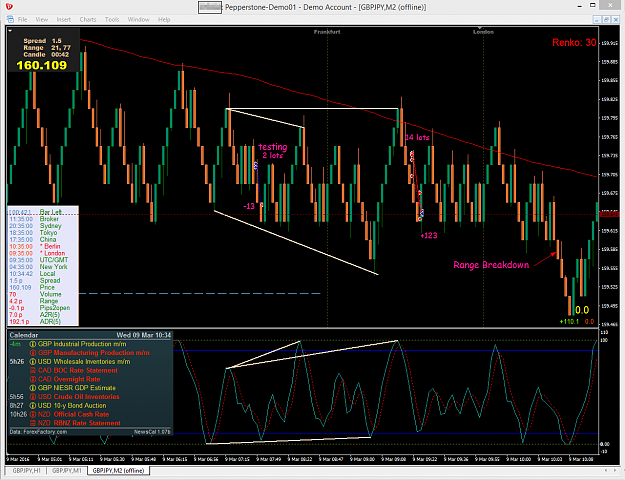Click the red current price tag on price axis

[609, 214]
